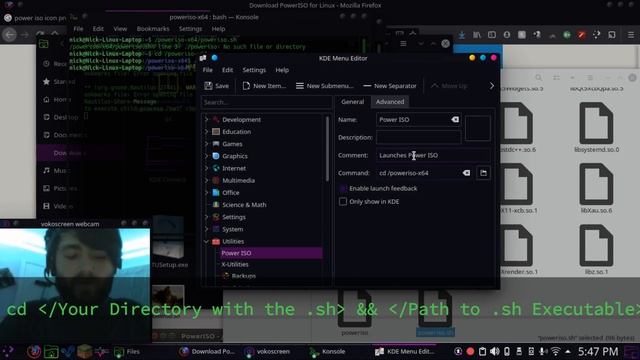Clear the Command field with its clear icon
640x360 pixels.
(x=466, y=173)
